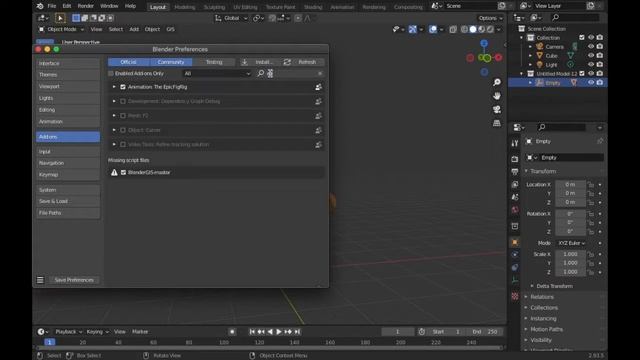Click the Scale X value field
Viewport: 640px width, 360px height.
[x=571, y=254]
